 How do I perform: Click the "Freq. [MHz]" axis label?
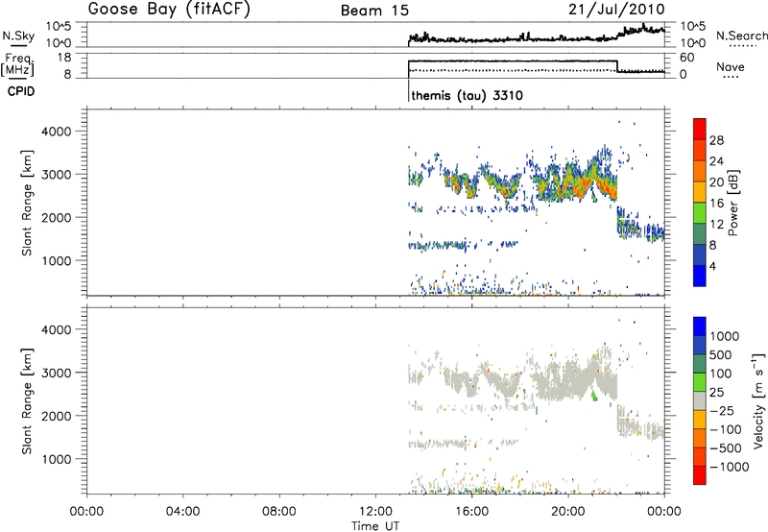(17, 64)
